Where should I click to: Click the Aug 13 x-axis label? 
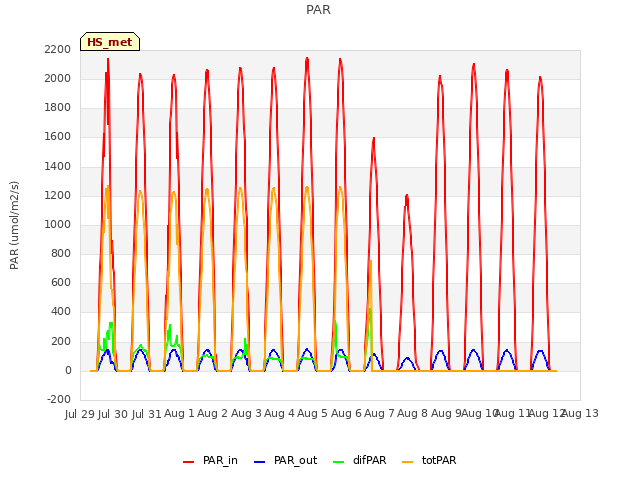pyautogui.click(x=580, y=413)
